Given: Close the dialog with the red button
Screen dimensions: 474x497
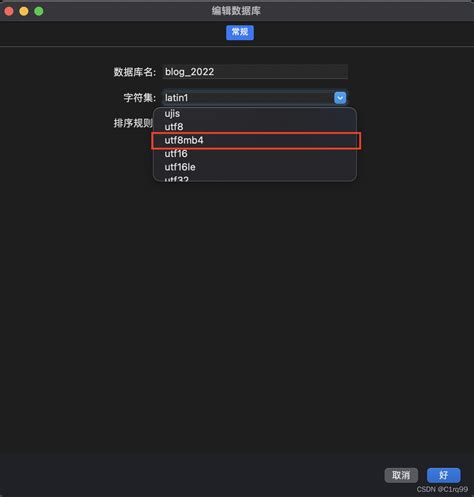Looking at the screenshot, I should 9,11.
